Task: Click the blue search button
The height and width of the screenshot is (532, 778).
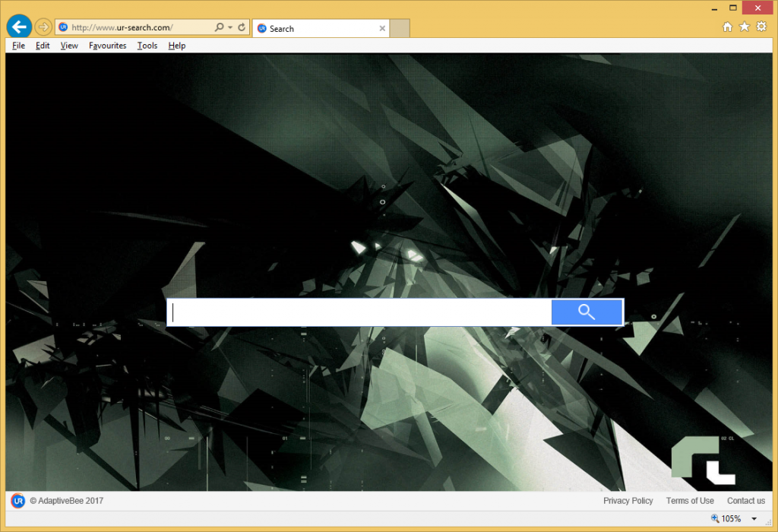Action: point(587,312)
